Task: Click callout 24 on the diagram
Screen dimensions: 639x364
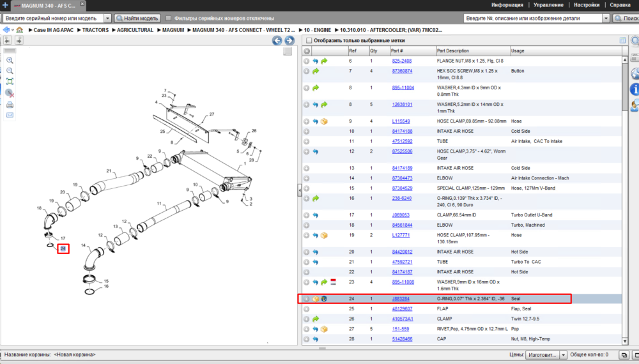Action: tap(63, 249)
